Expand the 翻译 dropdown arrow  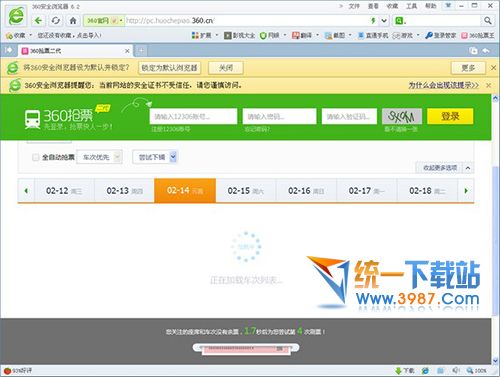(x=317, y=35)
